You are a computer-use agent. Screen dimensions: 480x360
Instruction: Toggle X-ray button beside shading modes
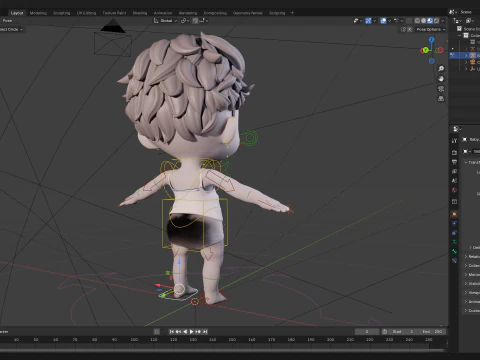[409, 21]
